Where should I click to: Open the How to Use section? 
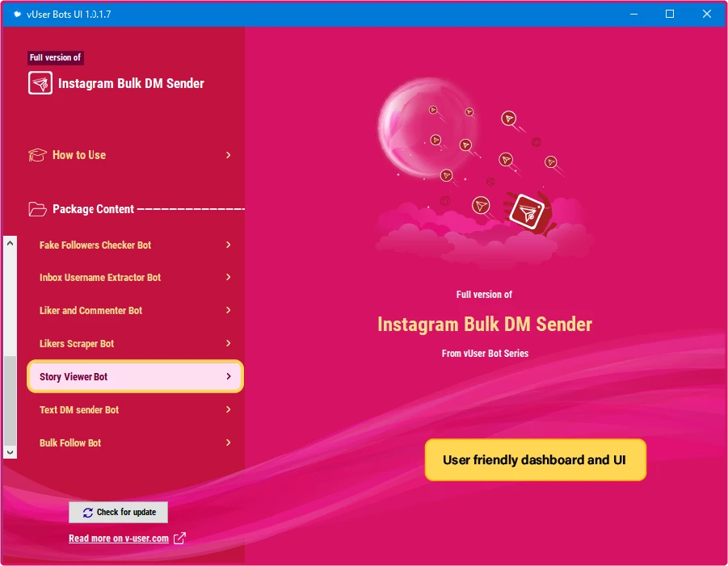pos(130,155)
